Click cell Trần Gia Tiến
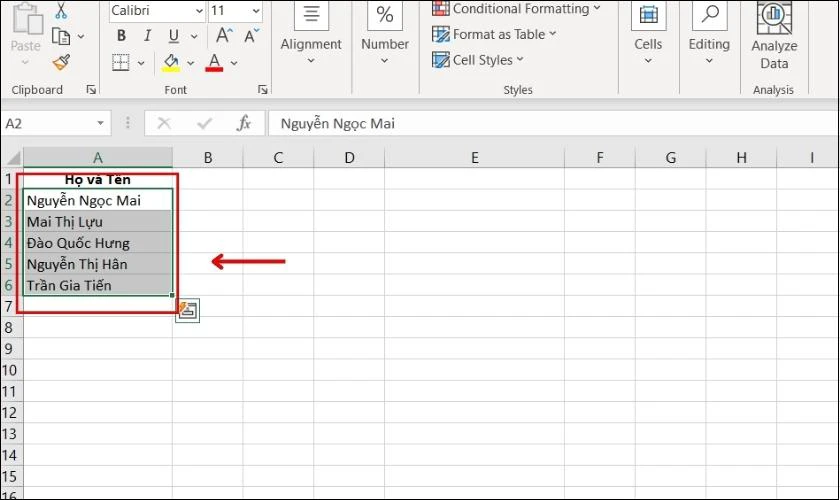Screen dimensions: 840x500 pyautogui.click(x=98, y=285)
